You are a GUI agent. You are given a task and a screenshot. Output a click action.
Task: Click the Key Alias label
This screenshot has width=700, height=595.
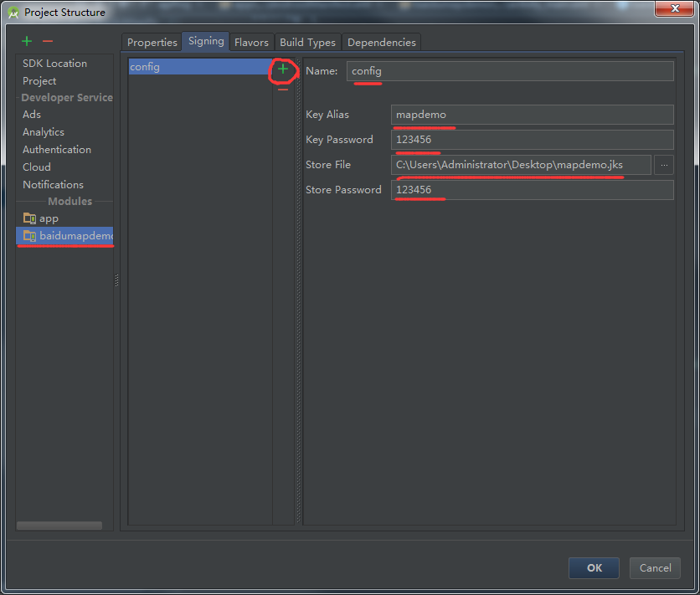327,115
